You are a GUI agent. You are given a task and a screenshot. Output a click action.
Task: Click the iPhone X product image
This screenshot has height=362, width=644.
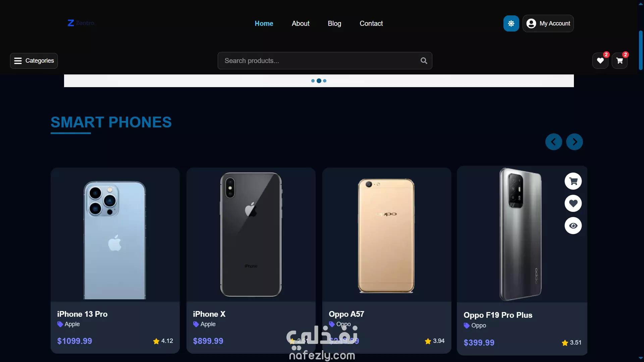(x=251, y=235)
